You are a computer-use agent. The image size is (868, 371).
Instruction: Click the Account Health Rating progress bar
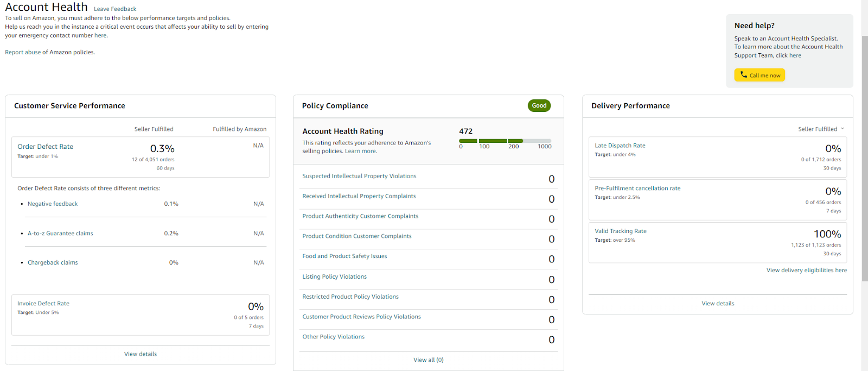(x=505, y=141)
